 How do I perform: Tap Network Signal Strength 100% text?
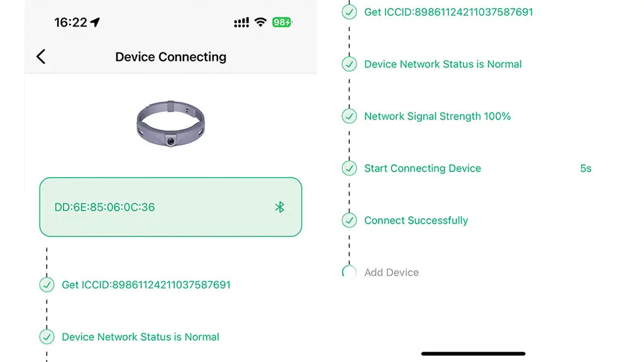pyautogui.click(x=437, y=116)
